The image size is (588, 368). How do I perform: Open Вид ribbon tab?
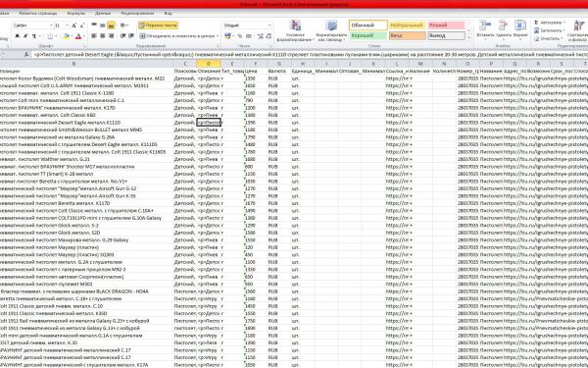[x=168, y=13]
